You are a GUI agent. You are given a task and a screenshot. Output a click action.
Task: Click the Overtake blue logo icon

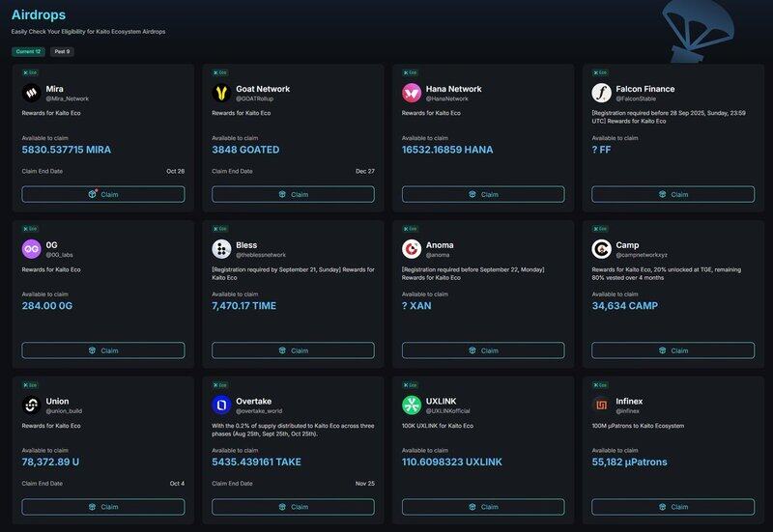pyautogui.click(x=221, y=405)
